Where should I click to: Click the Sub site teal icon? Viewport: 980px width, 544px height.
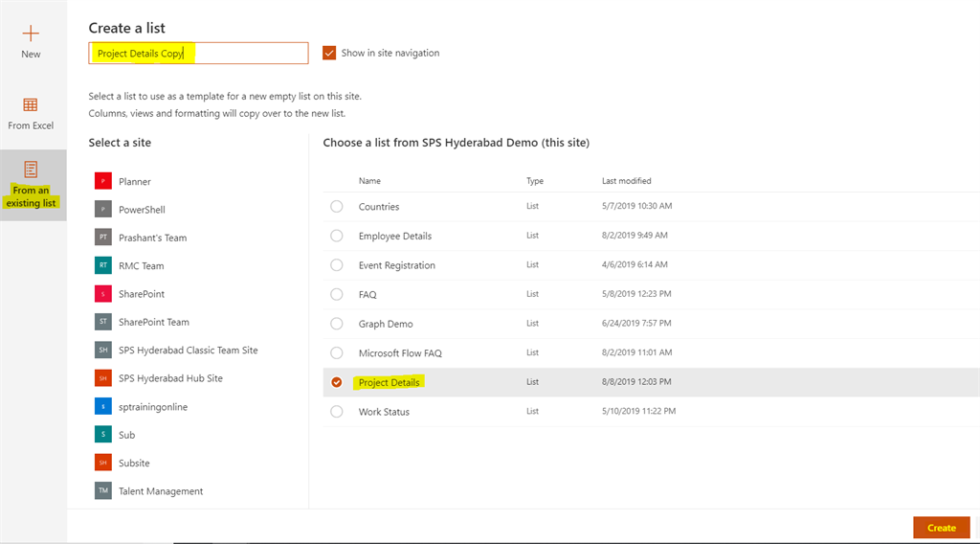pos(103,435)
